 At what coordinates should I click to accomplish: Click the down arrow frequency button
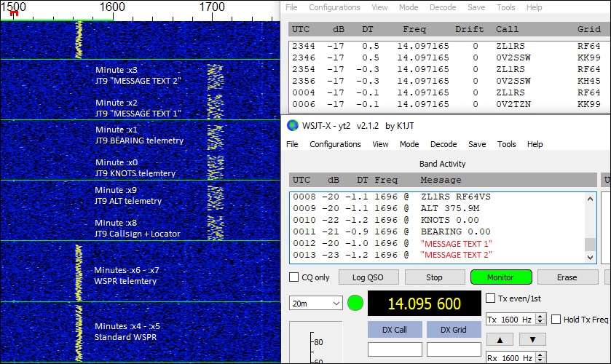(532, 339)
